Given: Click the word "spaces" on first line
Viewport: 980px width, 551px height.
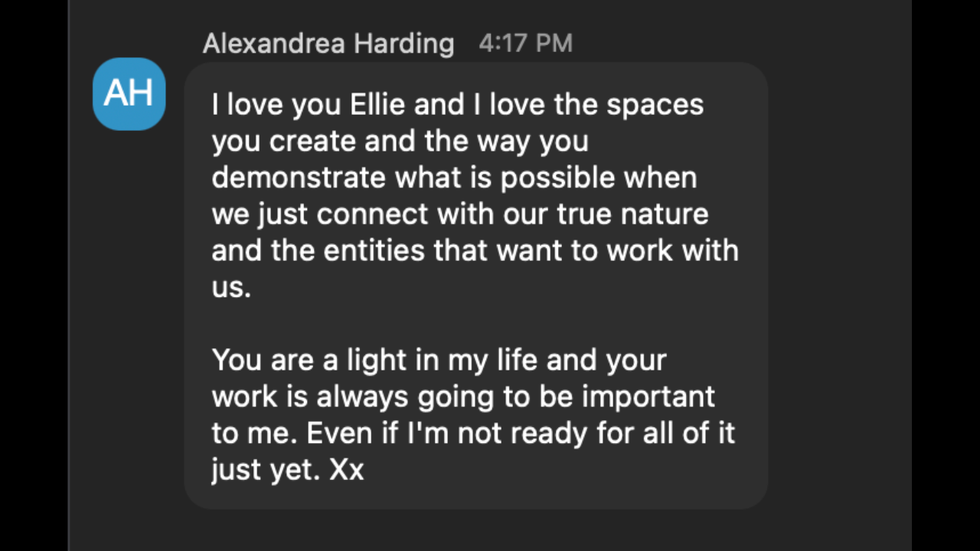Looking at the screenshot, I should [x=655, y=105].
